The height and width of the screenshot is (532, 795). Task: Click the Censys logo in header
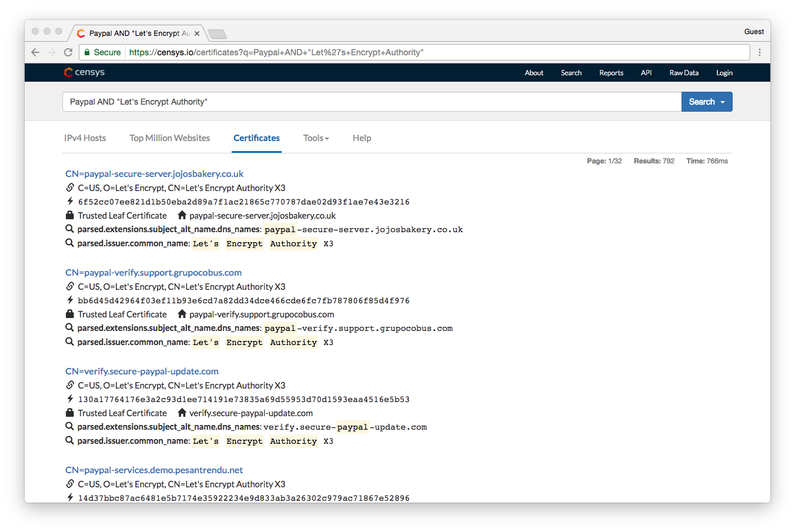(84, 72)
